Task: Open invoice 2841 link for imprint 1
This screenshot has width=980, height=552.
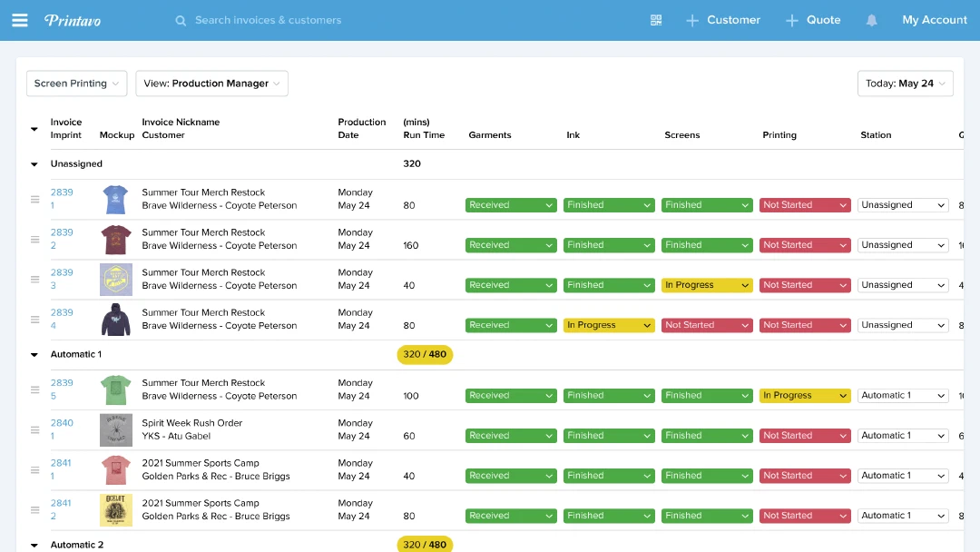Action: 61,463
